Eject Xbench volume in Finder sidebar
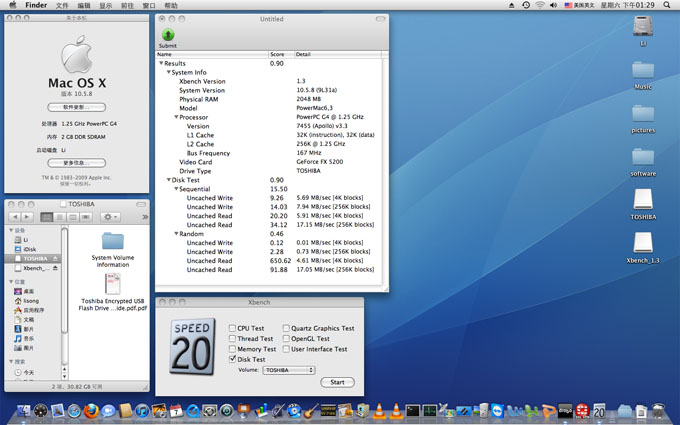This screenshot has width=680, height=425. tap(56, 268)
